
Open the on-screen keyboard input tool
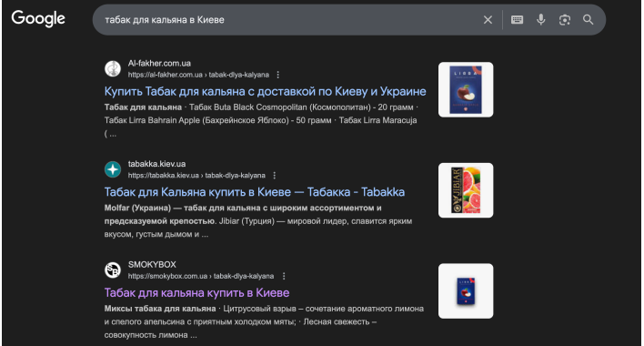point(517,20)
